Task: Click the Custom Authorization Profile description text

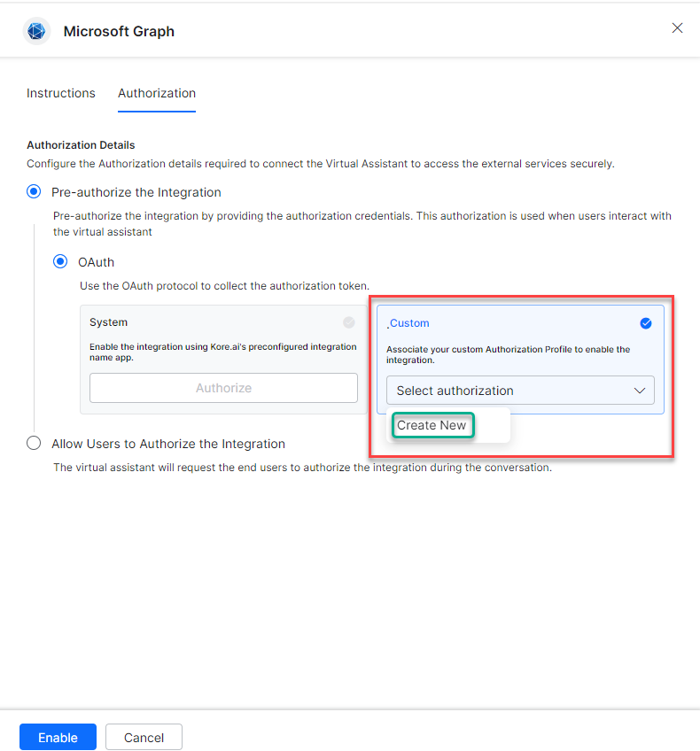Action: click(508, 354)
